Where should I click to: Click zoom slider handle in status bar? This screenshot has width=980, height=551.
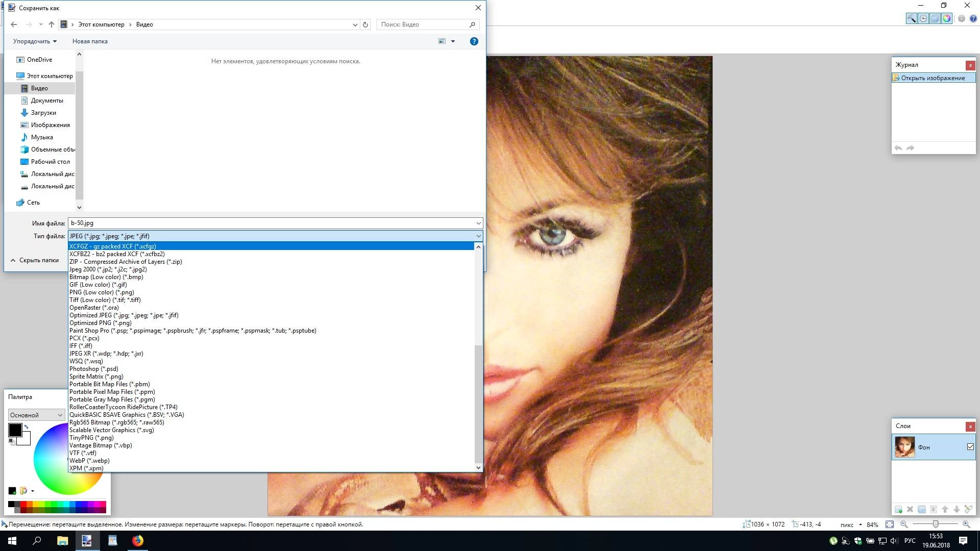coord(936,524)
